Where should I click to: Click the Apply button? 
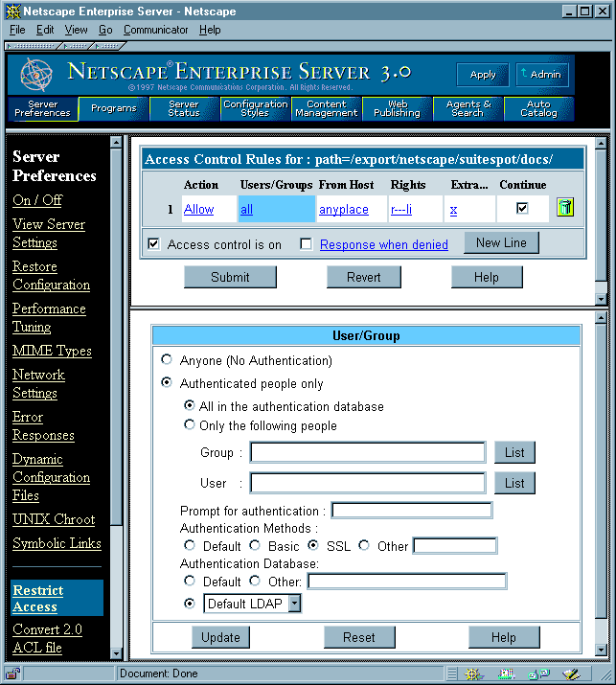click(483, 75)
